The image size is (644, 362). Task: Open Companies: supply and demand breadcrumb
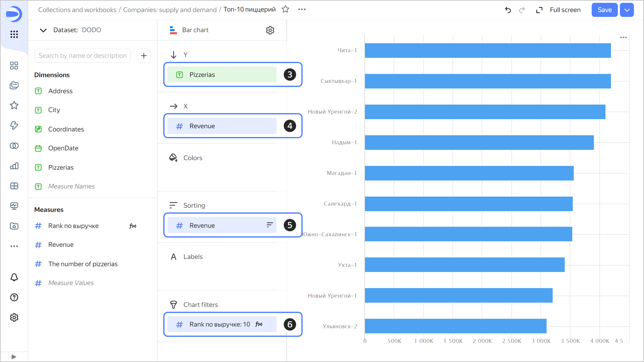coord(170,10)
